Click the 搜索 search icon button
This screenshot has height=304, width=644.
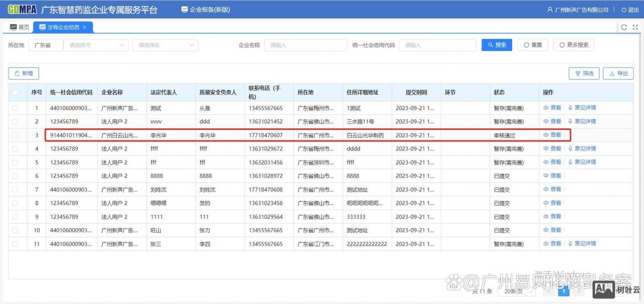click(497, 45)
